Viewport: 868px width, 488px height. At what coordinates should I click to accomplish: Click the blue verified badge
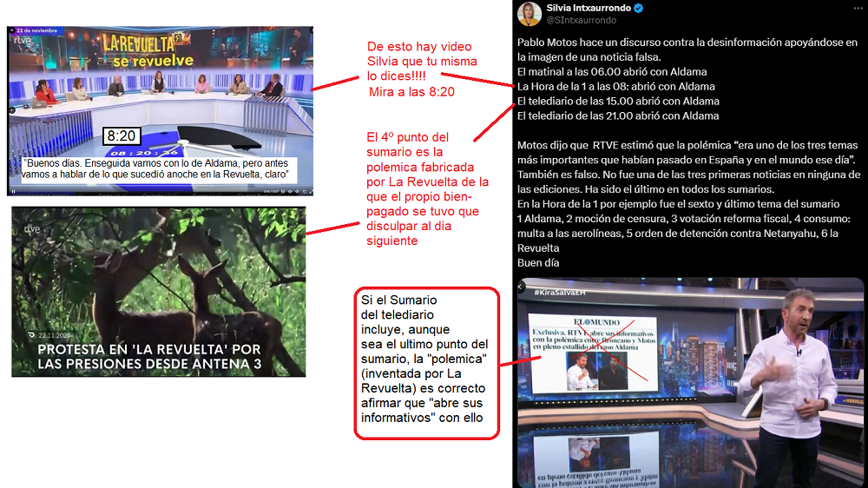tap(639, 8)
